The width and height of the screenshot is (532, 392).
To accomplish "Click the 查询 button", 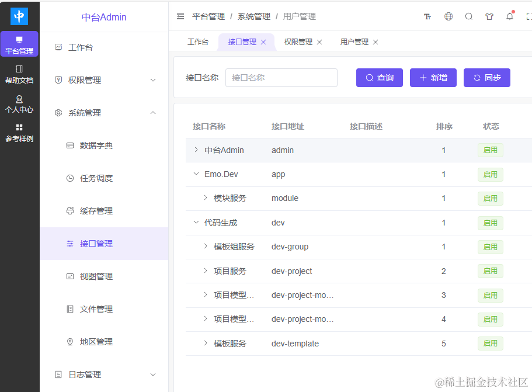I will click(380, 78).
